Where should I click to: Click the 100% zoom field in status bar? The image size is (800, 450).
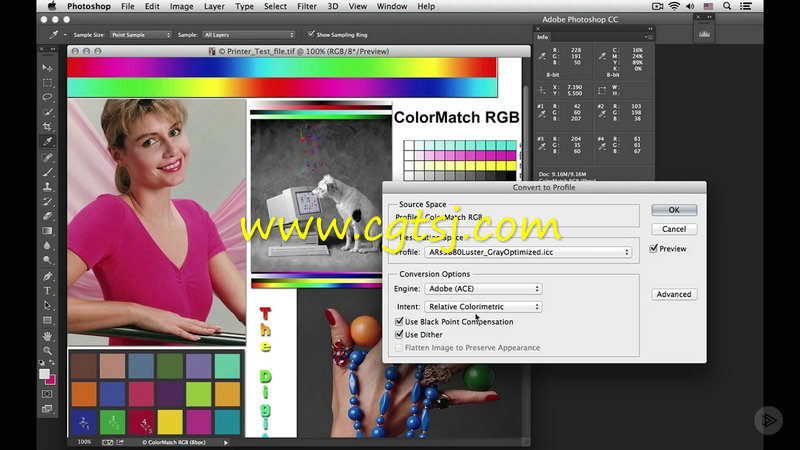pyautogui.click(x=85, y=442)
